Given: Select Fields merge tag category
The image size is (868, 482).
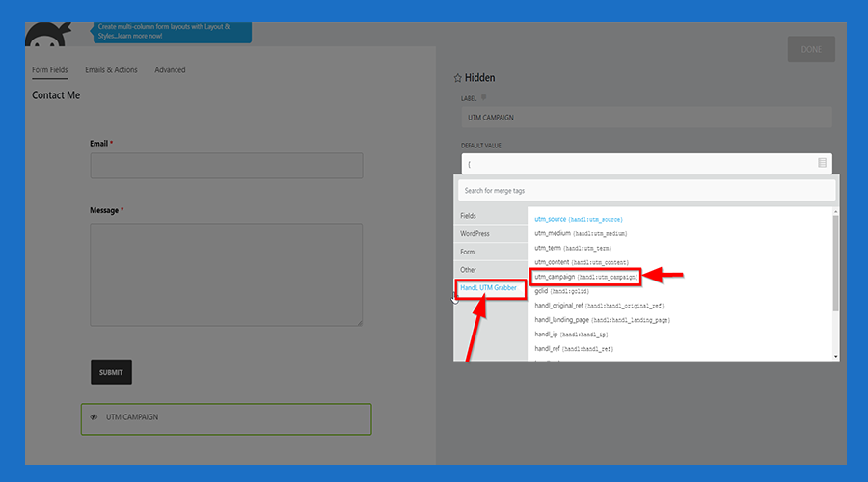Looking at the screenshot, I should (x=491, y=215).
